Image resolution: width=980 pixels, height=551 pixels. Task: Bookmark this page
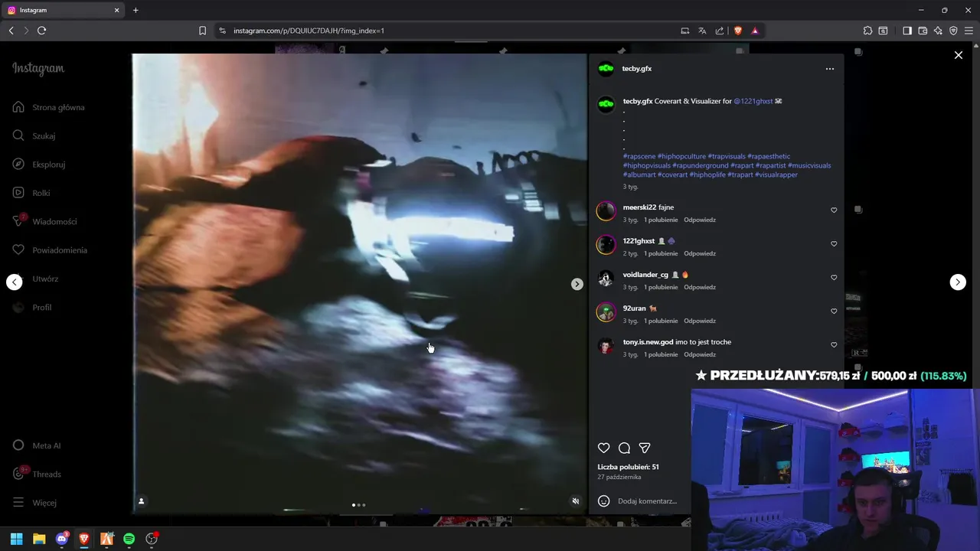click(x=202, y=31)
